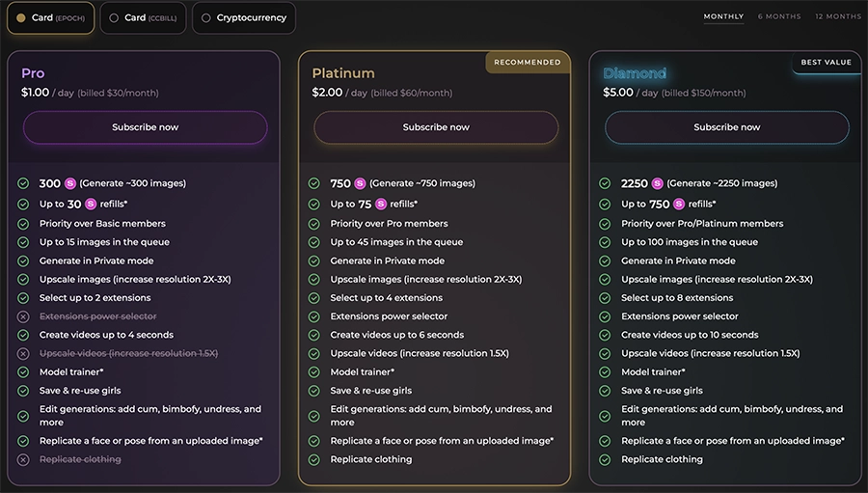Click the coin icon beside Diamond's 750 refills
Viewport: 868px width, 493px height.
coord(679,204)
